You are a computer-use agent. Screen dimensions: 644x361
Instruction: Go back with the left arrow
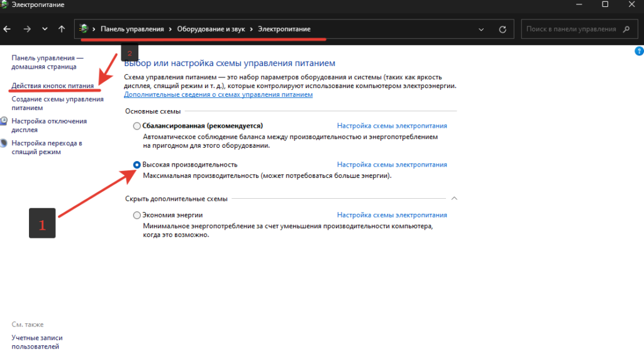(x=7, y=29)
